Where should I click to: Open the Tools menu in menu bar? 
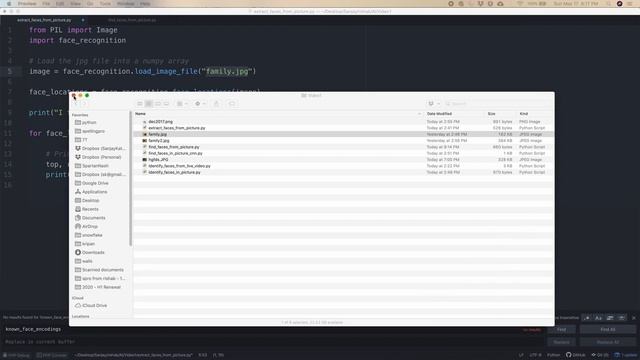(105, 4)
